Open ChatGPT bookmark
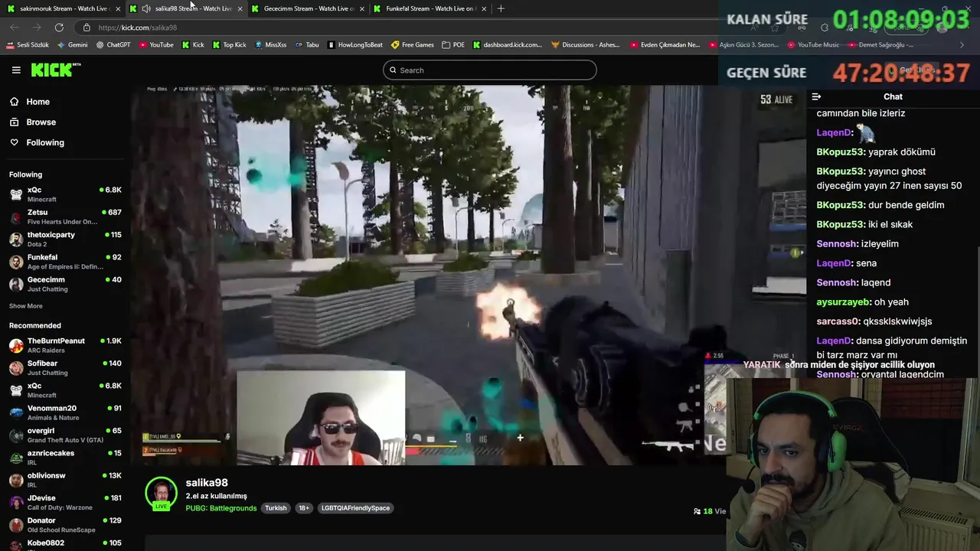This screenshot has height=551, width=980. click(113, 45)
